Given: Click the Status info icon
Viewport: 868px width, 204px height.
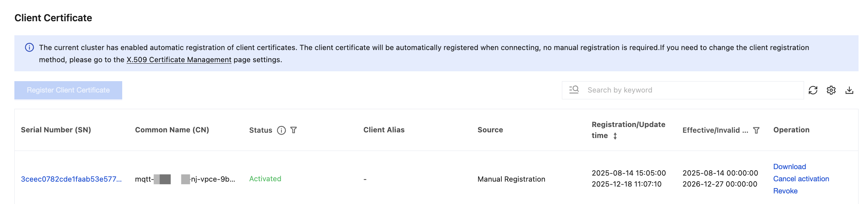Looking at the screenshot, I should pyautogui.click(x=281, y=130).
